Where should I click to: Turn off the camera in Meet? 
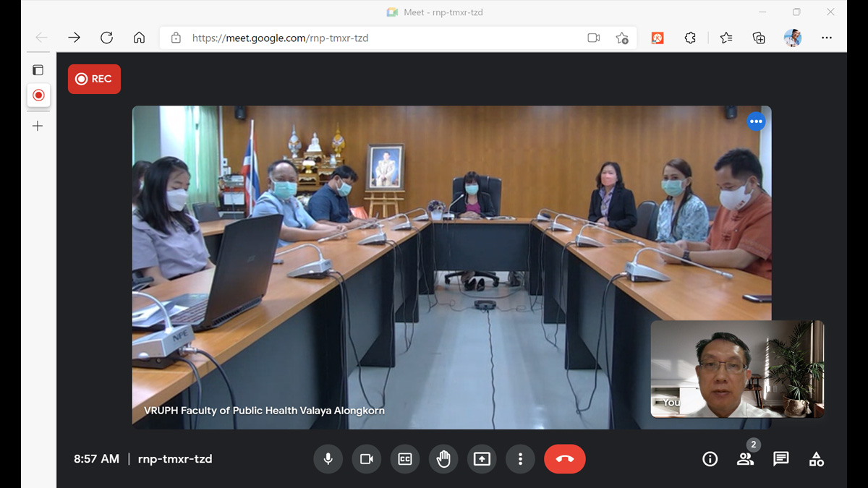coord(367,459)
